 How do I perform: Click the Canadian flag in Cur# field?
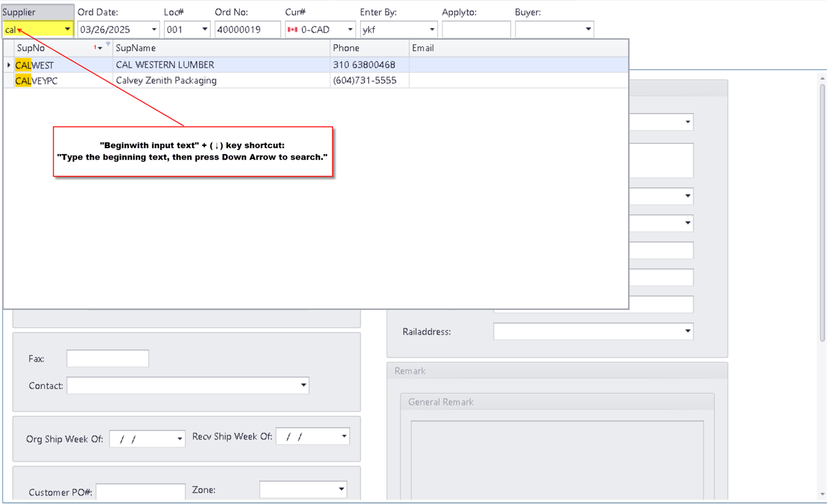(x=293, y=30)
